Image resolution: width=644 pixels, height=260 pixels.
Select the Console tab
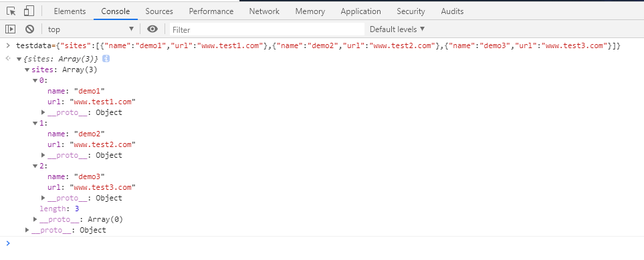point(116,11)
